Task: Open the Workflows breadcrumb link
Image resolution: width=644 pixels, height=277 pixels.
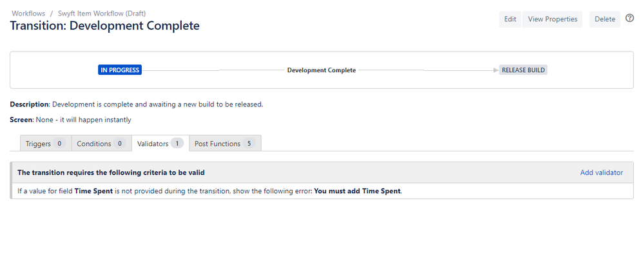Action: pyautogui.click(x=28, y=14)
